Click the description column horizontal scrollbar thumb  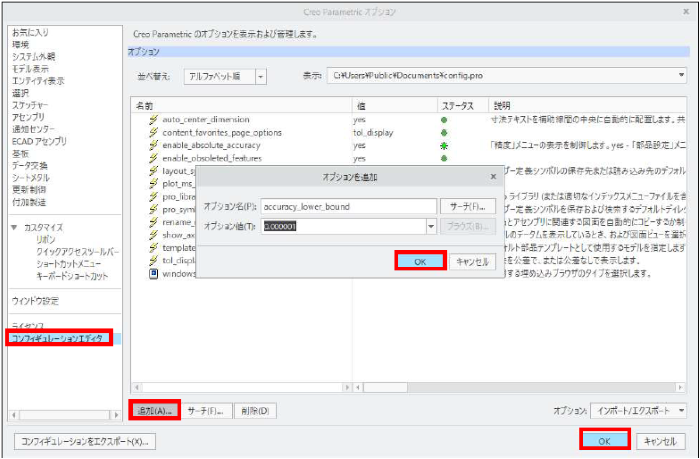pyautogui.click(x=385, y=388)
